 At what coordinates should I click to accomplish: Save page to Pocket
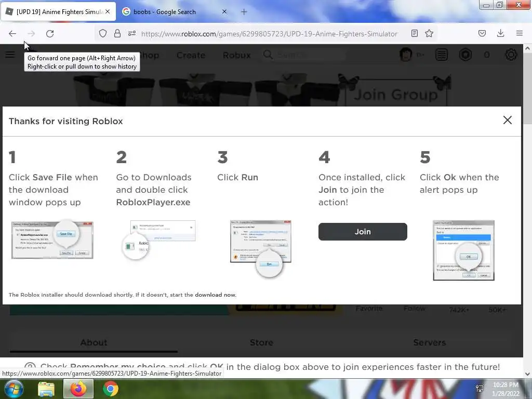[x=482, y=33]
